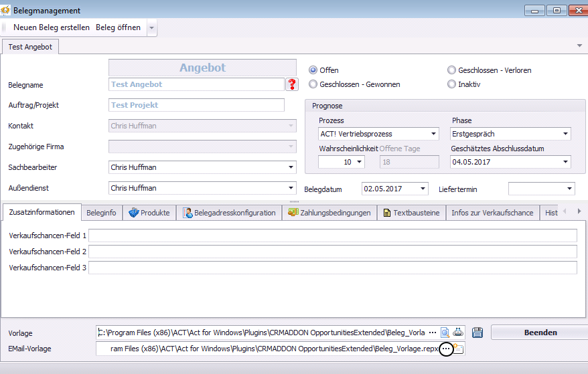The width and height of the screenshot is (588, 374).
Task: Click the EMail-Vorlage path field
Action: click(x=267, y=349)
